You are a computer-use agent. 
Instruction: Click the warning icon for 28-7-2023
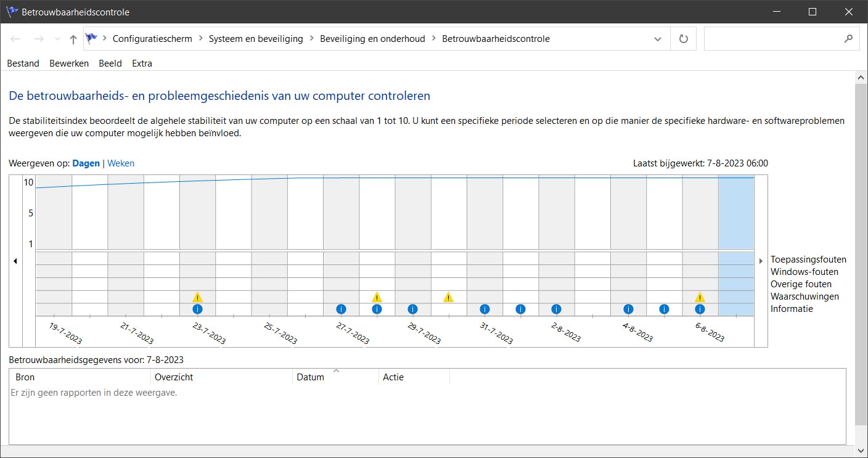point(377,297)
